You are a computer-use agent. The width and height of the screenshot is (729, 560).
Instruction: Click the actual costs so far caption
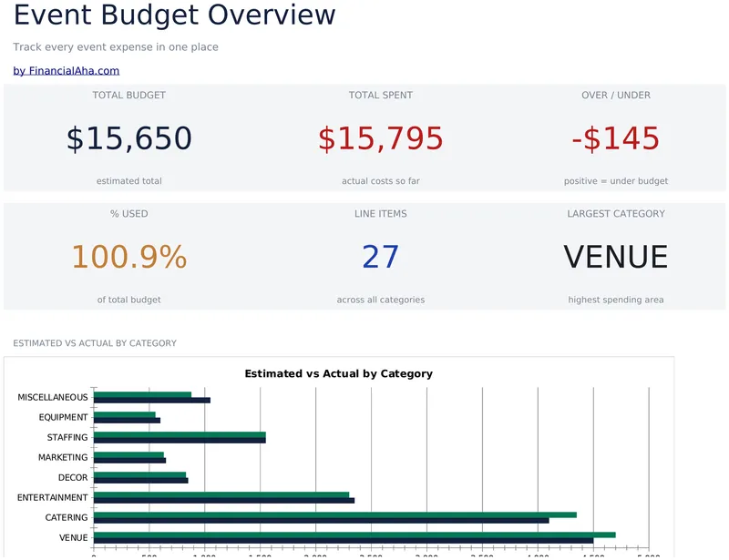[381, 181]
